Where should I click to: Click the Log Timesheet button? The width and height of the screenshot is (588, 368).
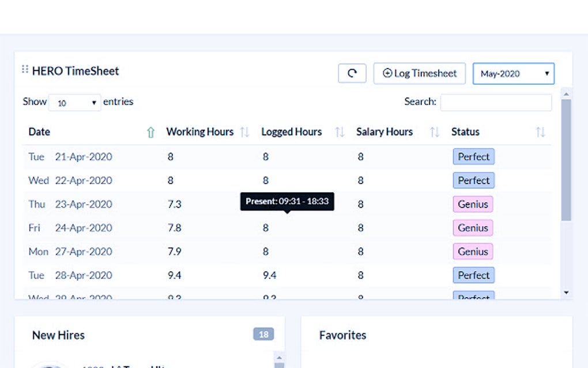(x=419, y=73)
